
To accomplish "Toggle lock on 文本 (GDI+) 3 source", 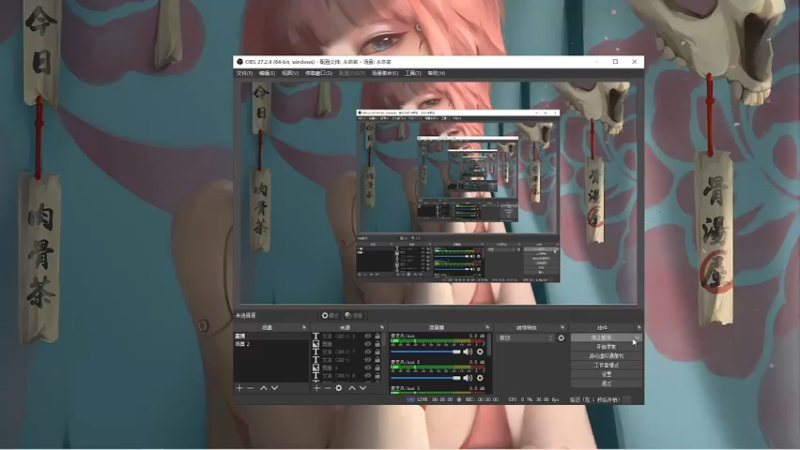I will [x=378, y=336].
